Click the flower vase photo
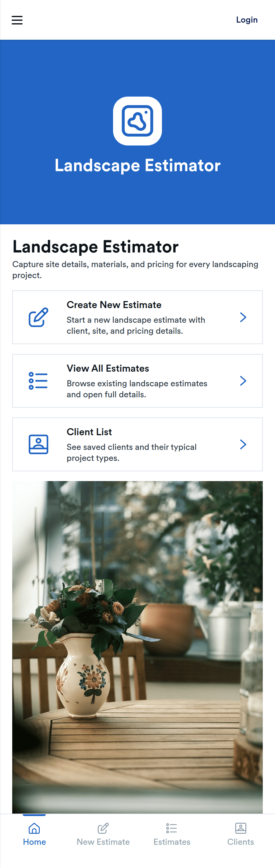Viewport: 275px width, 868px height. click(137, 647)
